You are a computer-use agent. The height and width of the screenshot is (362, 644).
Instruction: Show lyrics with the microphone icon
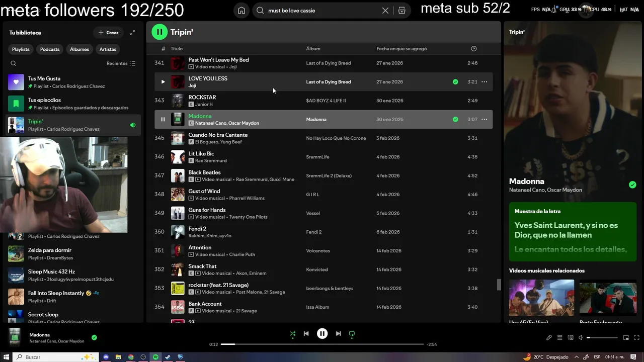click(x=549, y=338)
